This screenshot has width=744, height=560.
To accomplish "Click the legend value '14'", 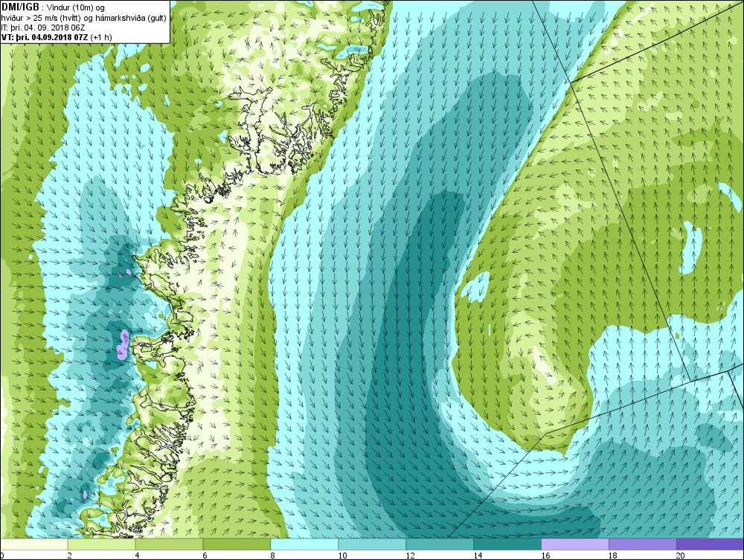I will pyautogui.click(x=478, y=556).
